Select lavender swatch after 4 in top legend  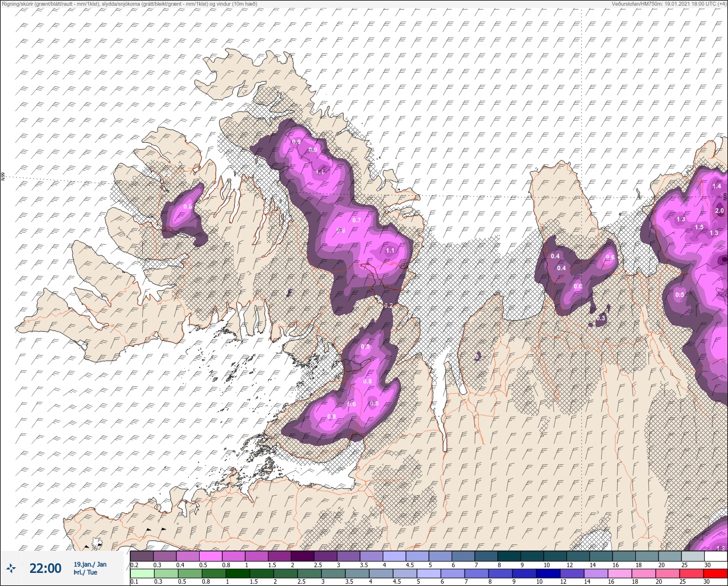coord(394,556)
